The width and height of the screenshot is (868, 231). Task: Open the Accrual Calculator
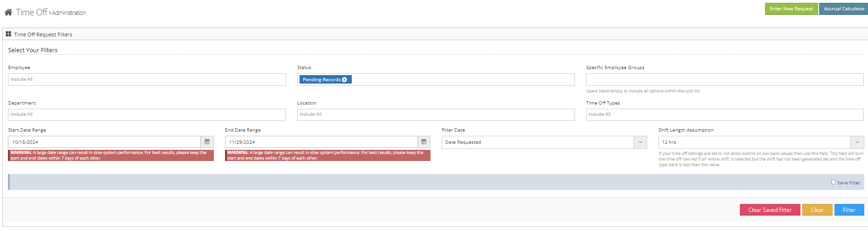tap(843, 9)
